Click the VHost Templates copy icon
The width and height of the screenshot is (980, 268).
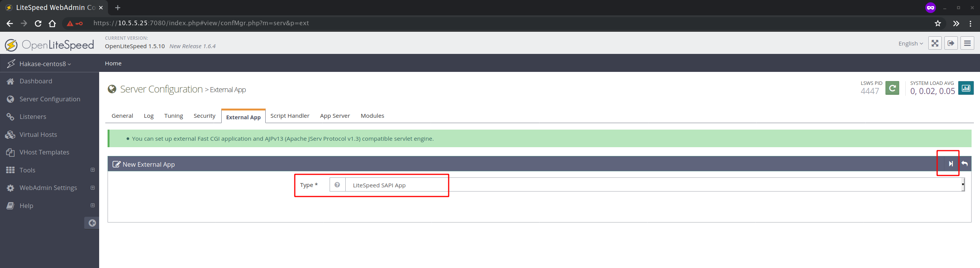(10, 152)
